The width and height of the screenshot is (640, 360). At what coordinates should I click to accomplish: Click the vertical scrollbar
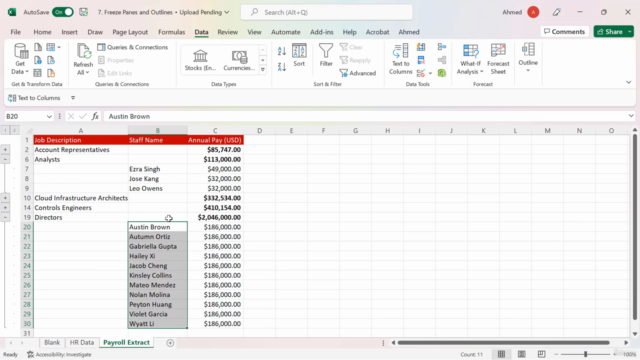[635, 227]
